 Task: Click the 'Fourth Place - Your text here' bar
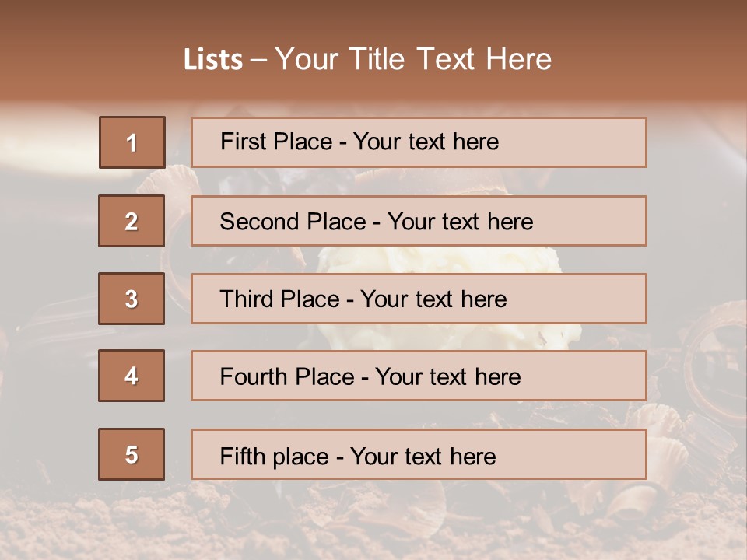(x=419, y=376)
